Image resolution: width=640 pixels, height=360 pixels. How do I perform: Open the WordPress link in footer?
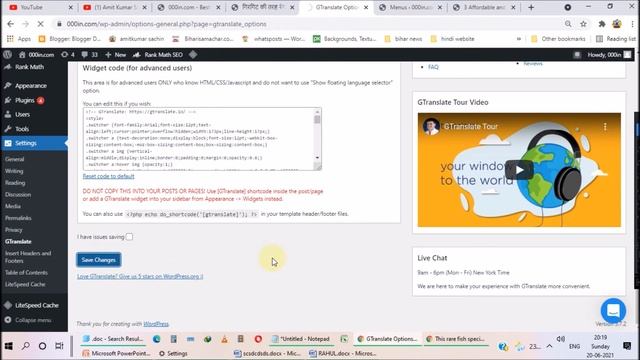coord(156,324)
